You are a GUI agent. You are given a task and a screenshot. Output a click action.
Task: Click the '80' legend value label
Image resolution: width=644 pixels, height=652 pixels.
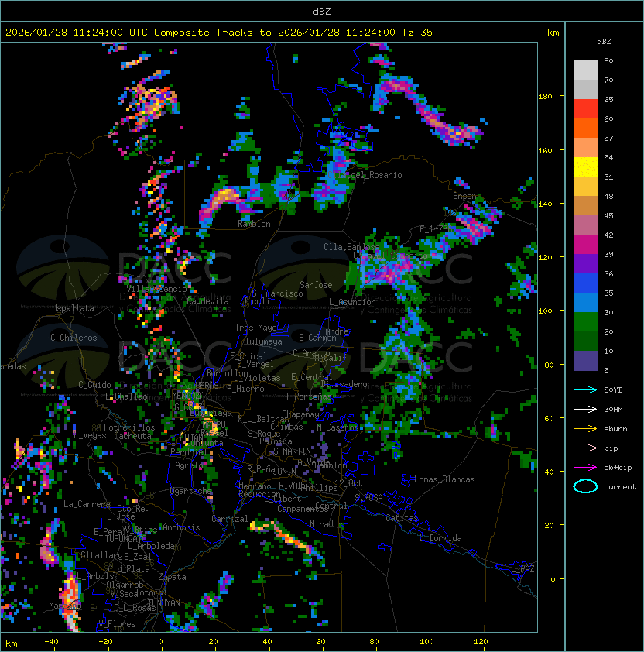click(x=608, y=60)
